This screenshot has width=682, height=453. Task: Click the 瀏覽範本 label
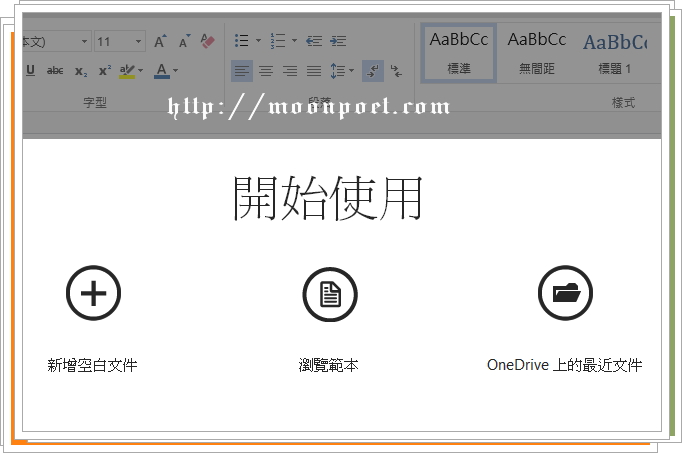point(328,365)
